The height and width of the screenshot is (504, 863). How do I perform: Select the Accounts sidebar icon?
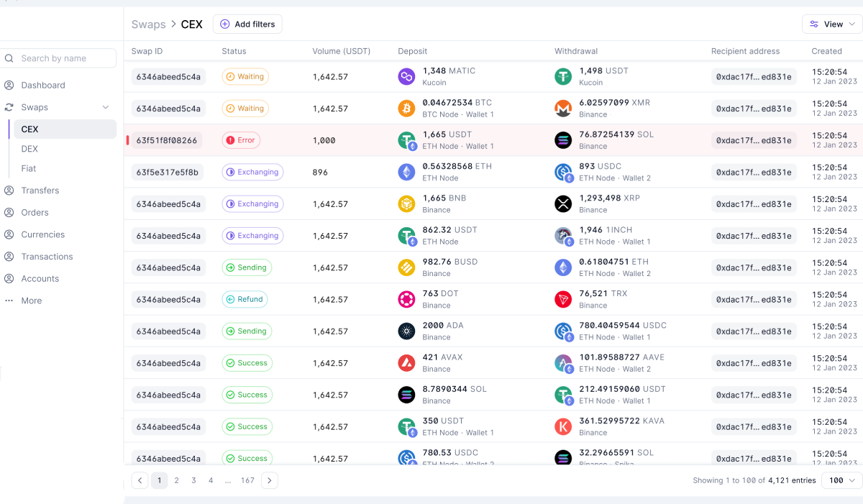click(9, 278)
